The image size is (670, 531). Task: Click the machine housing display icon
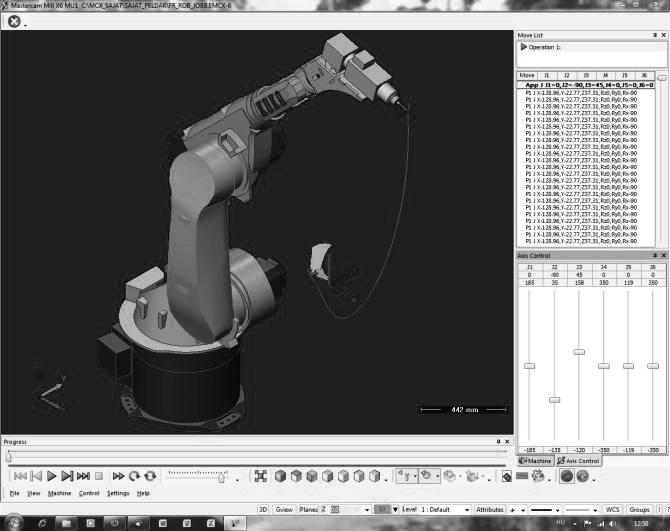point(472,476)
